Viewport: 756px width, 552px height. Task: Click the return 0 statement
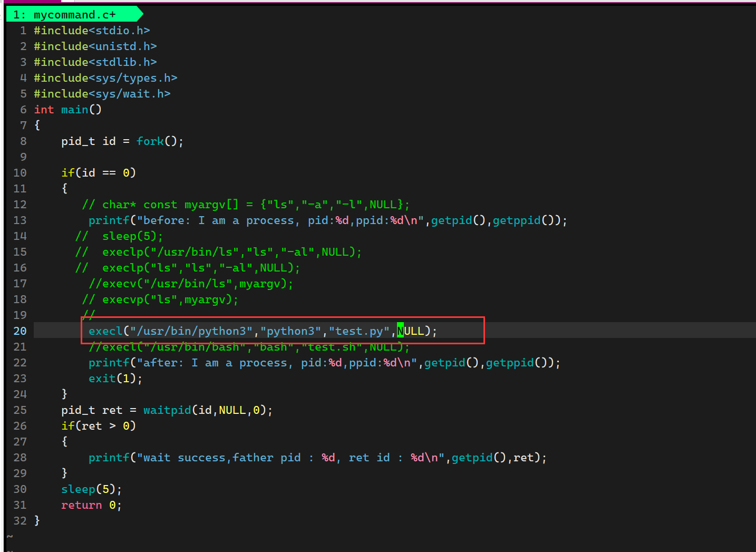[92, 505]
